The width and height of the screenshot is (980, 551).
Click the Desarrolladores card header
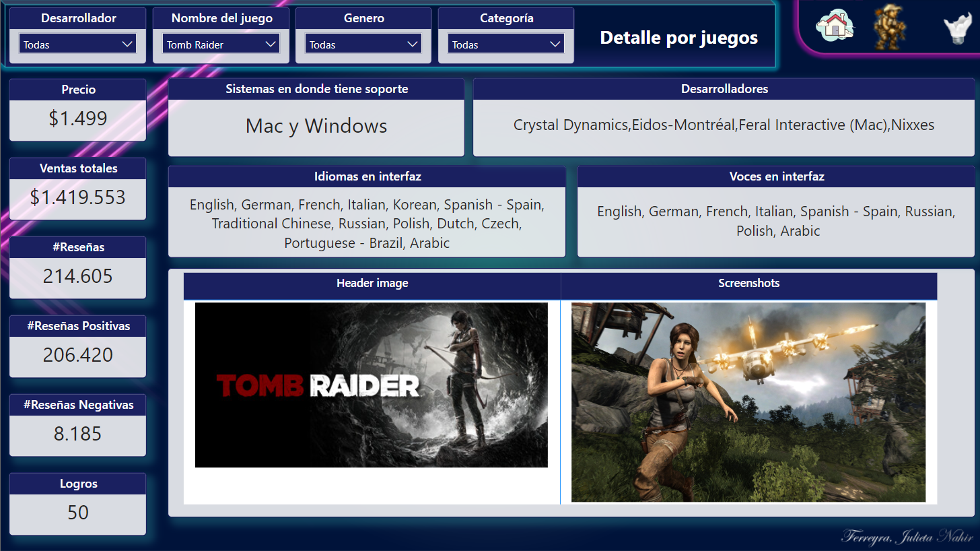pos(724,89)
